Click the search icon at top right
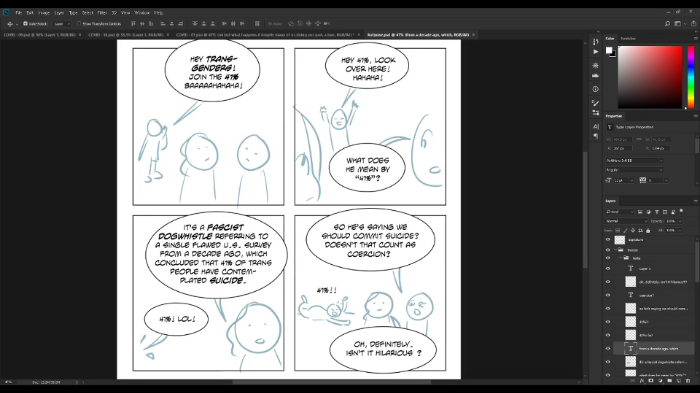The width and height of the screenshot is (700, 393). click(667, 24)
